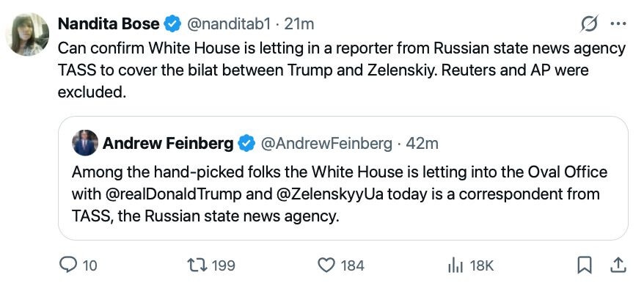Click the 21m timestamp on the tweet
Screen dimensions: 644x286
tap(299, 24)
